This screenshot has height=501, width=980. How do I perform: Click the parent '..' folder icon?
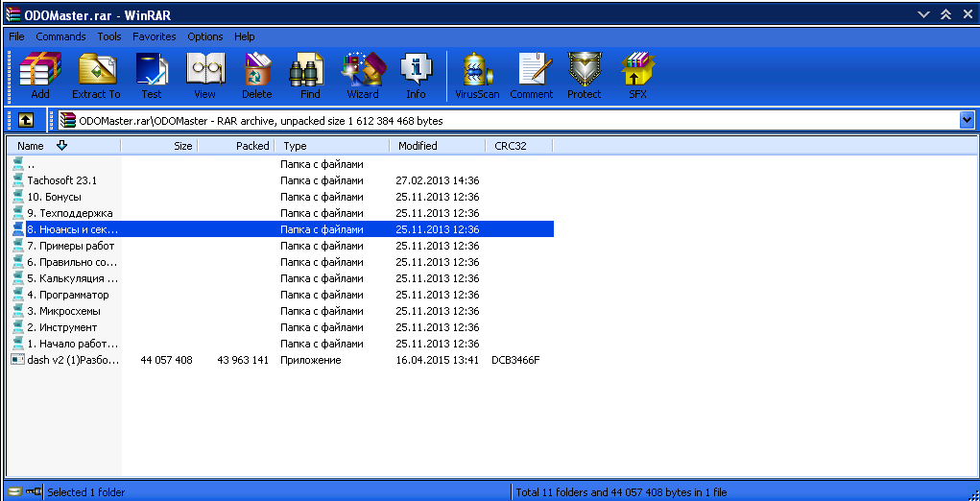(18, 164)
